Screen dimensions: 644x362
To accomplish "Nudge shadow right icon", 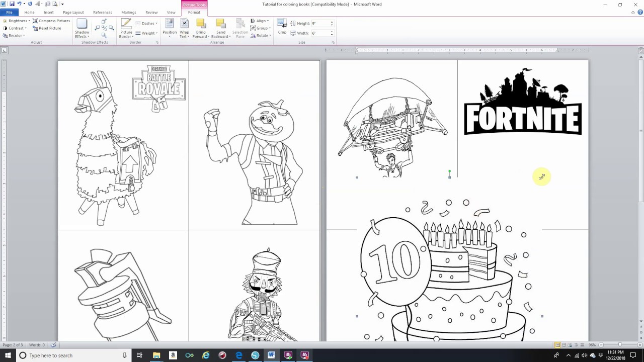I will [110, 28].
